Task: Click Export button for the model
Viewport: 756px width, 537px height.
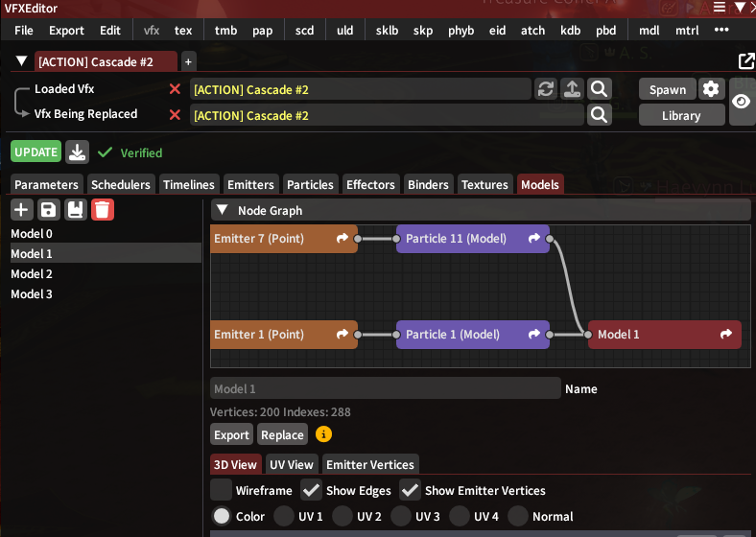Action: tap(231, 434)
